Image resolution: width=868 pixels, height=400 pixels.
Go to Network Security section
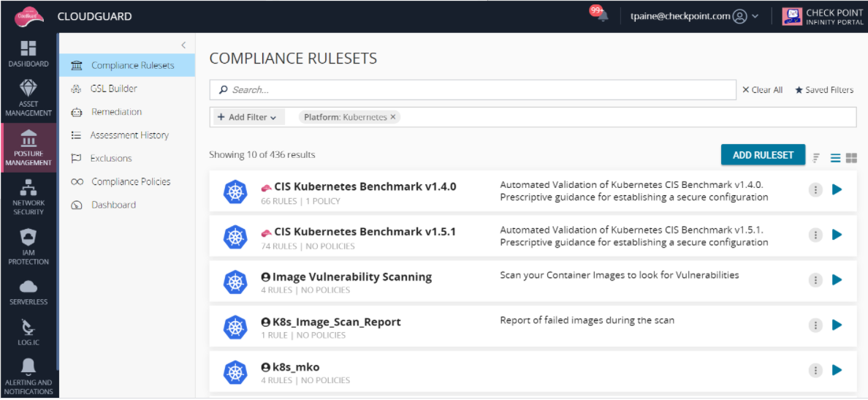pyautogui.click(x=28, y=188)
